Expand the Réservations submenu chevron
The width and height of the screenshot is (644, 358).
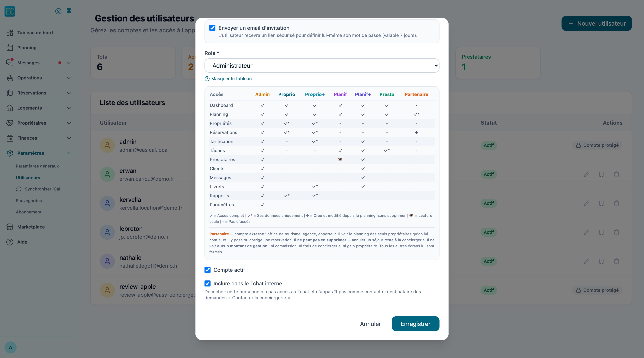point(69,93)
